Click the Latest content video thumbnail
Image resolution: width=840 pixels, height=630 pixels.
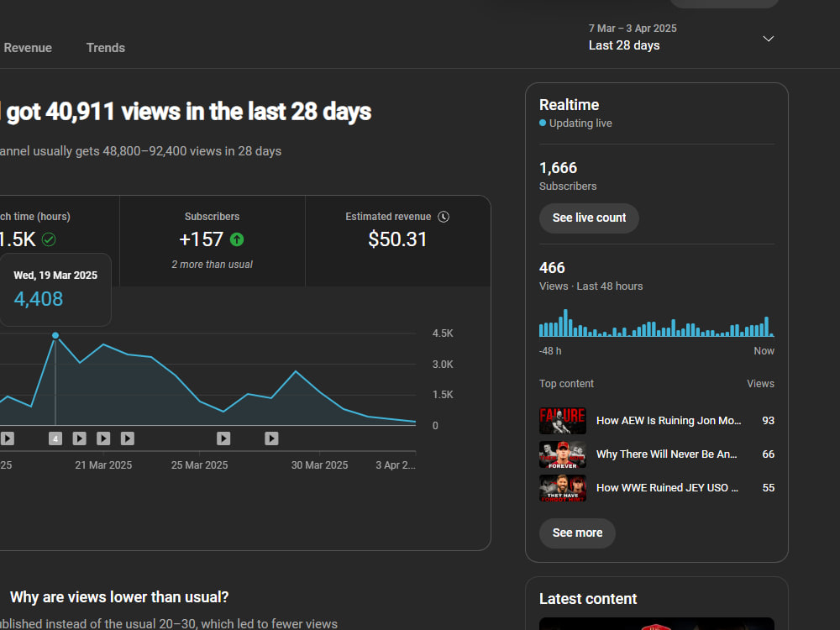pos(657,624)
